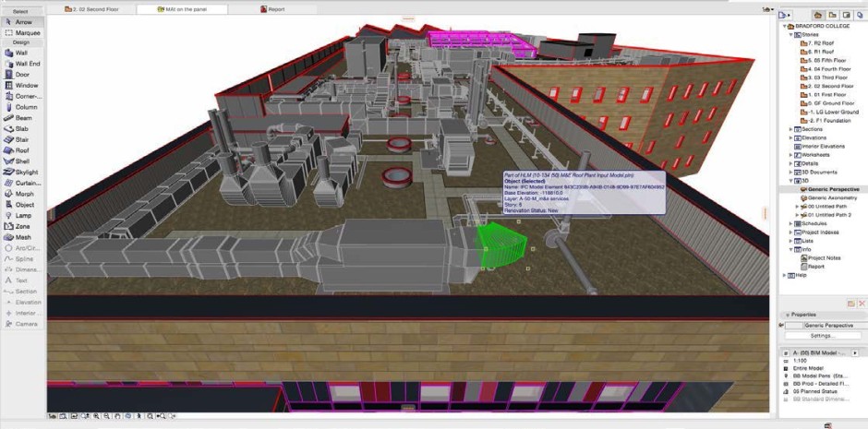Click the Settings... button

(x=822, y=336)
